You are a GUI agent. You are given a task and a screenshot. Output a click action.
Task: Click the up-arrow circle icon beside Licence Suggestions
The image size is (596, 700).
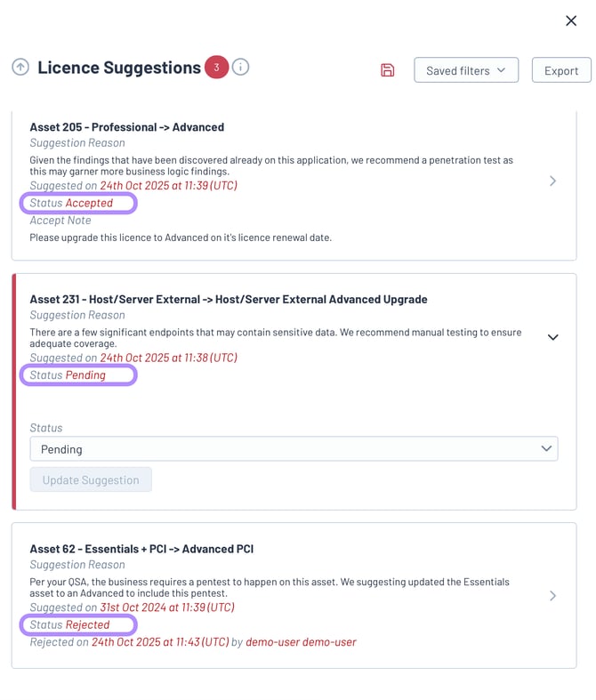20,68
